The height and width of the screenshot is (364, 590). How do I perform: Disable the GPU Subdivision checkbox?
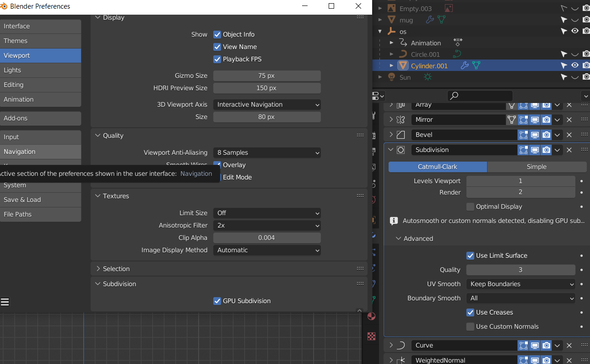click(x=217, y=301)
